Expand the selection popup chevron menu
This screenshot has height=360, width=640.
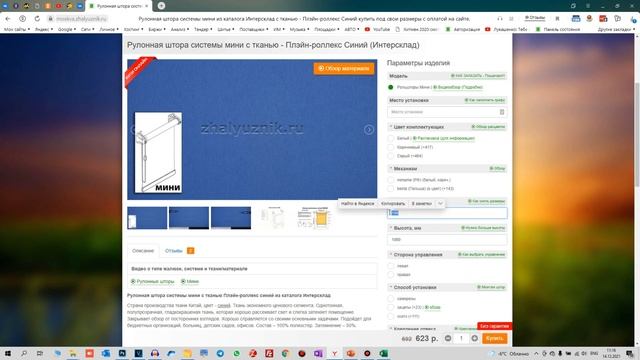click(440, 203)
